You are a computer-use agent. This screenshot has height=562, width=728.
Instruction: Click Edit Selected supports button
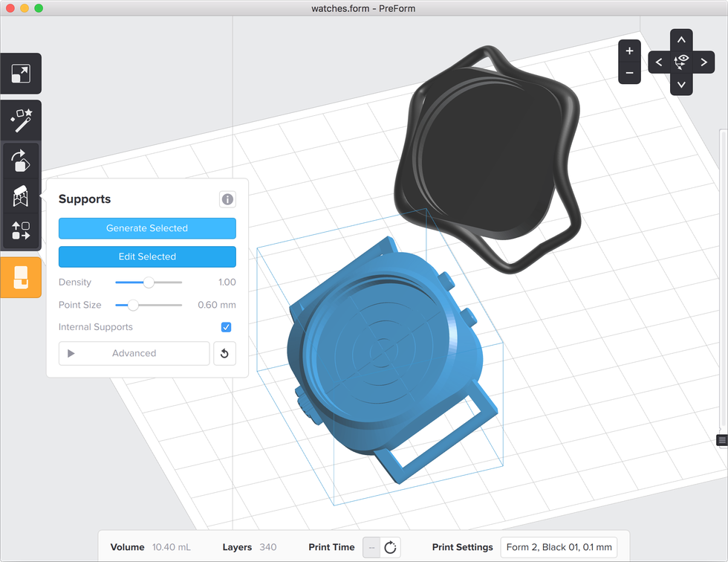(147, 256)
